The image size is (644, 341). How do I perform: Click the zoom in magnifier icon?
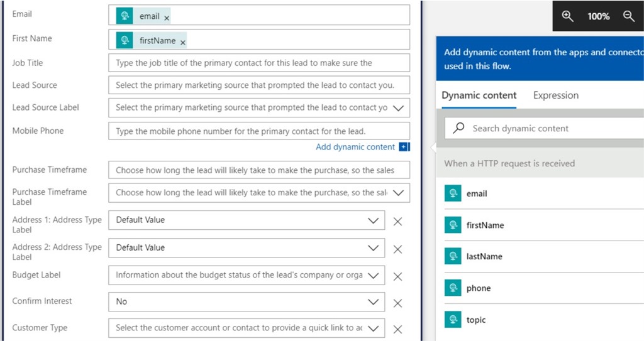[568, 16]
